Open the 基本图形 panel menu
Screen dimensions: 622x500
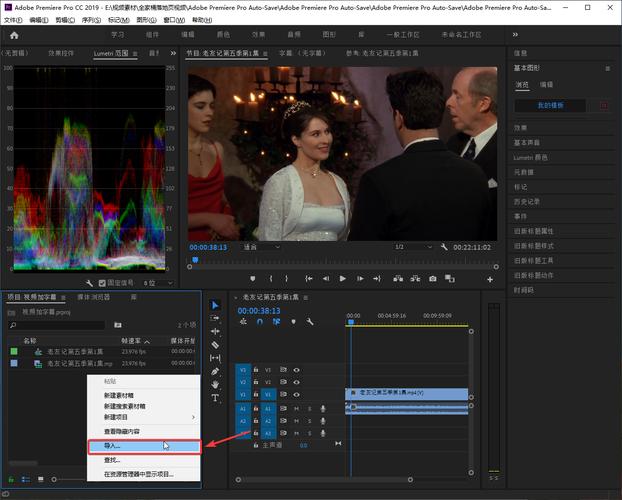pos(607,68)
